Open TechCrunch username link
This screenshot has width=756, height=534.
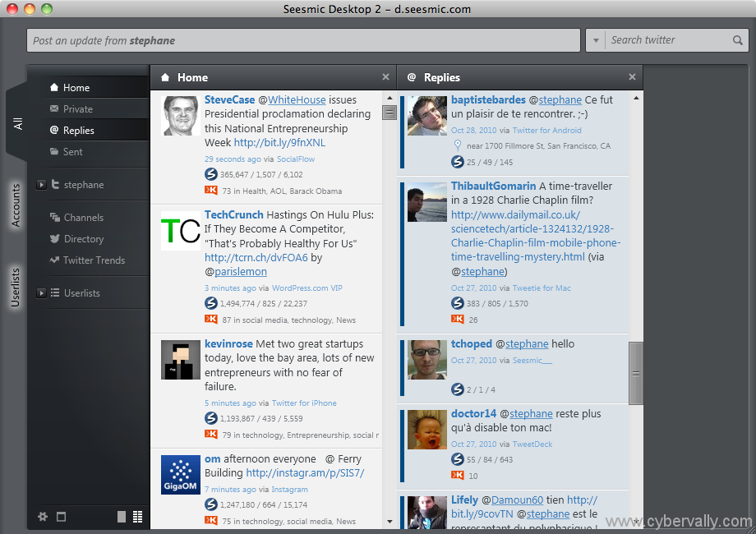[x=234, y=214]
